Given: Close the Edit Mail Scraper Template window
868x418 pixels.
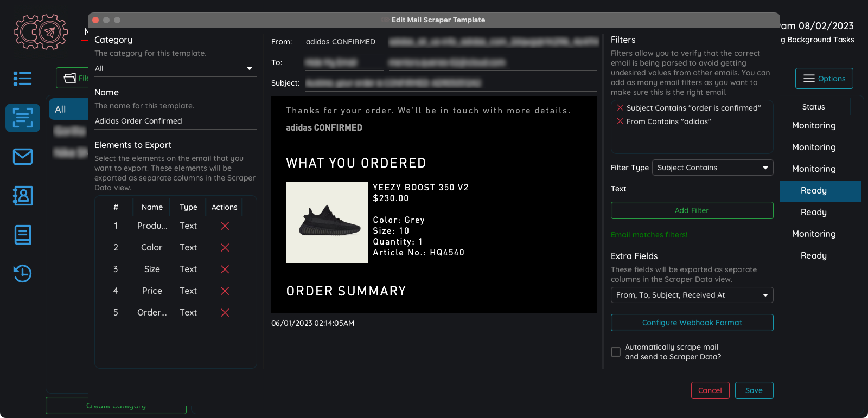Looking at the screenshot, I should (x=95, y=20).
